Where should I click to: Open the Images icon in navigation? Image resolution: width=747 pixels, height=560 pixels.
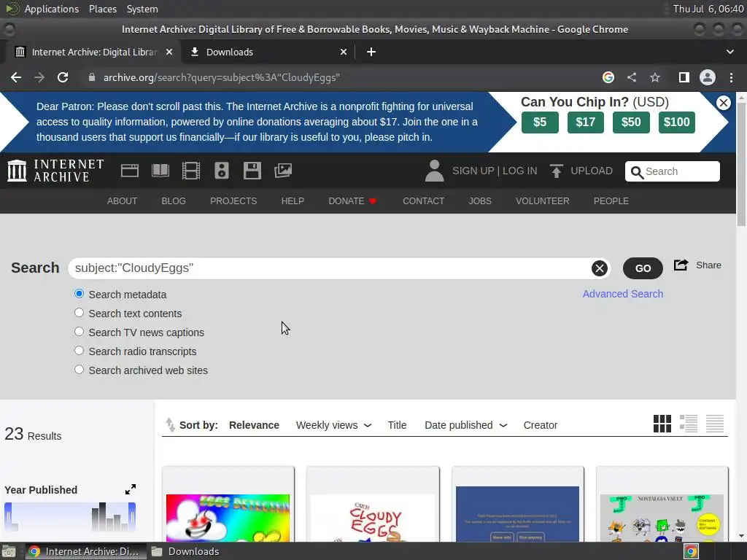[283, 171]
